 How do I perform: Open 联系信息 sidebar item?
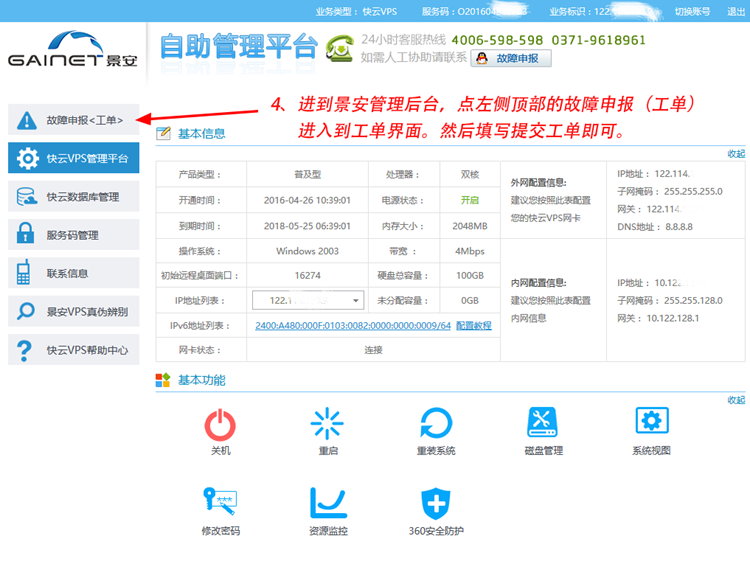click(x=74, y=273)
